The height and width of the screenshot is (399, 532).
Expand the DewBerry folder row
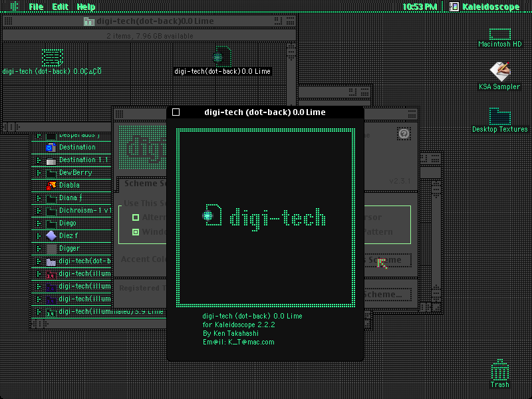click(39, 173)
